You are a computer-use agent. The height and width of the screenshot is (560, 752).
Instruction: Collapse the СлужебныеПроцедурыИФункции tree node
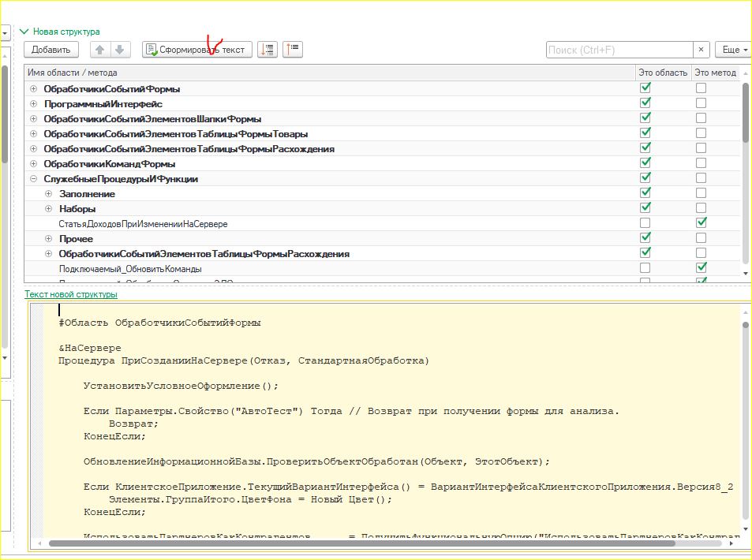(x=34, y=179)
